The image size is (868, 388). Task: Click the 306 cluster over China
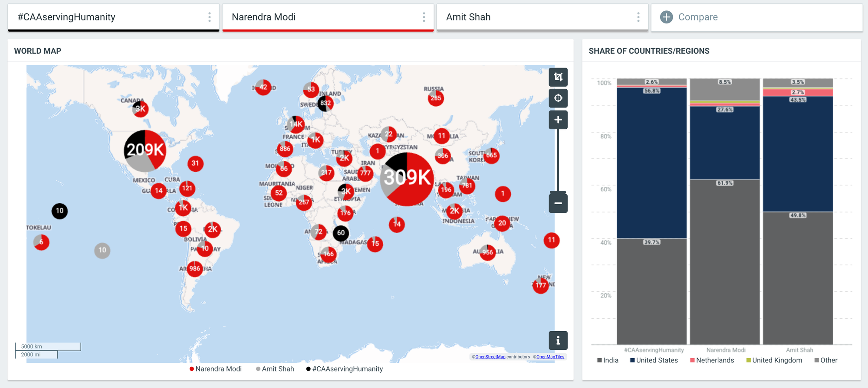pyautogui.click(x=443, y=156)
